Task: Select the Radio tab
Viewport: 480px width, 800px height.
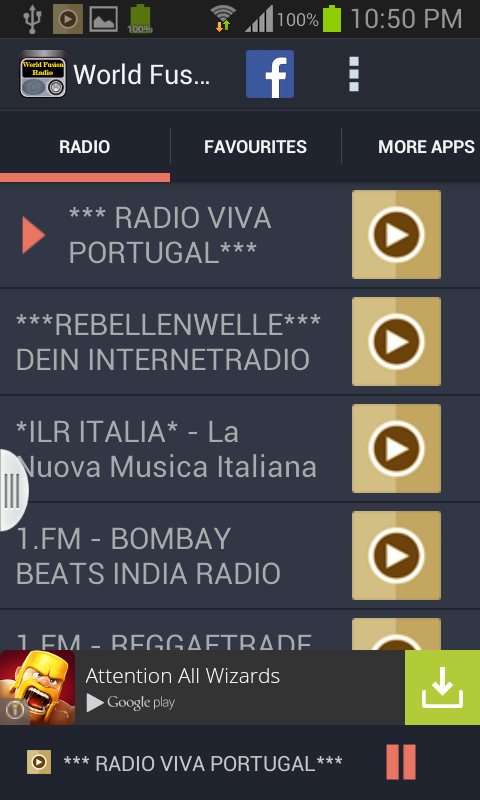Action: 85,147
